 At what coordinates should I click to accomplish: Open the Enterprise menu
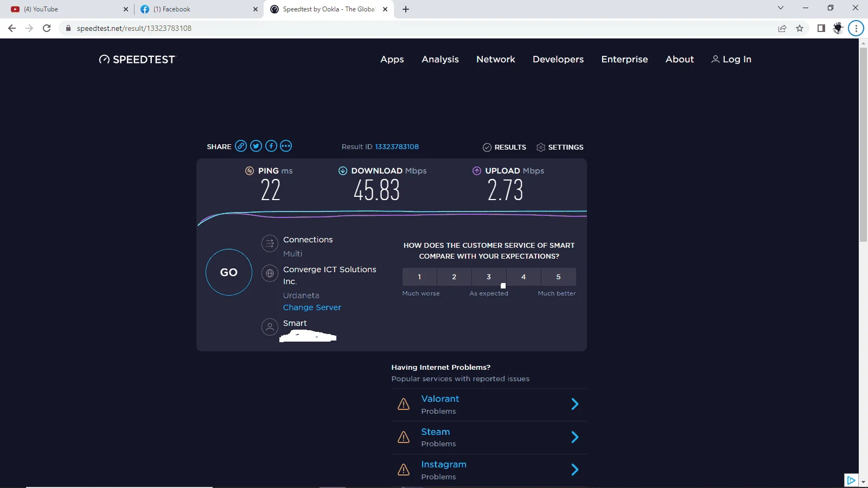[624, 59]
